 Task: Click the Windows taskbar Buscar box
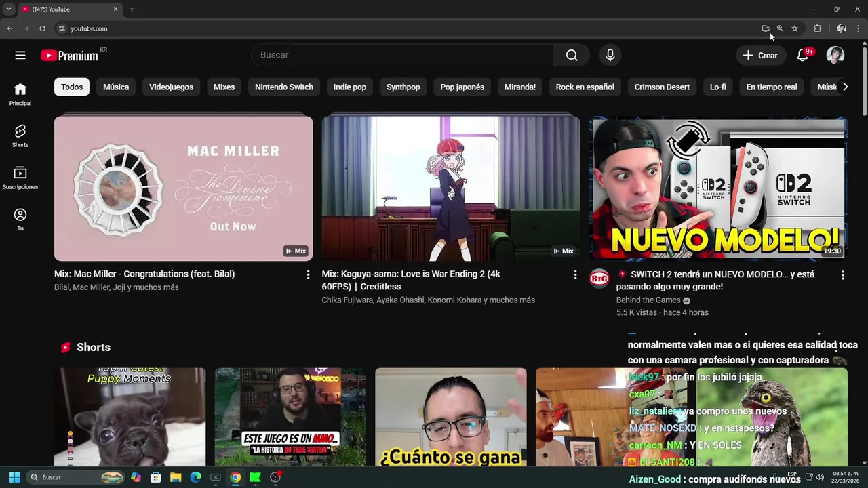(x=76, y=477)
